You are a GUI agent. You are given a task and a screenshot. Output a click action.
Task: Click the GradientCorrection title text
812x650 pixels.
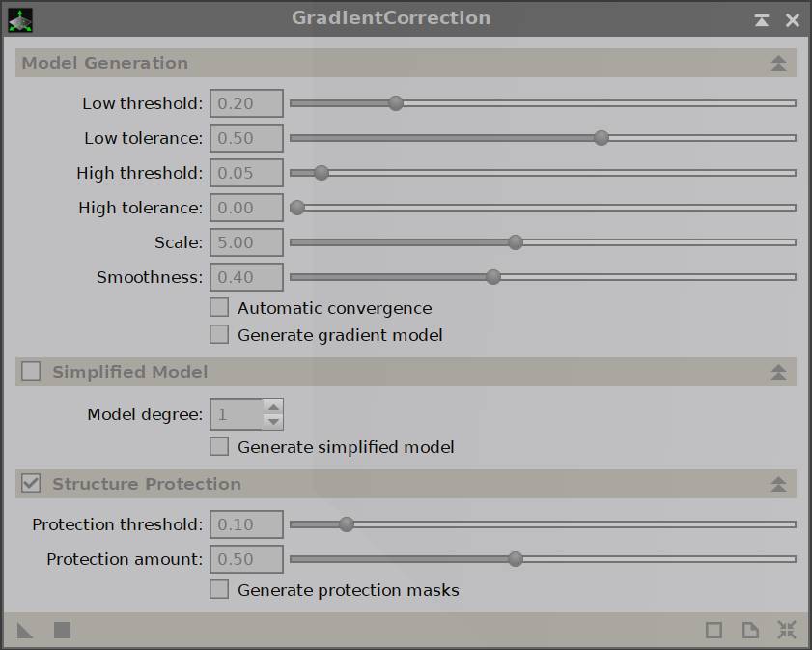tap(391, 18)
